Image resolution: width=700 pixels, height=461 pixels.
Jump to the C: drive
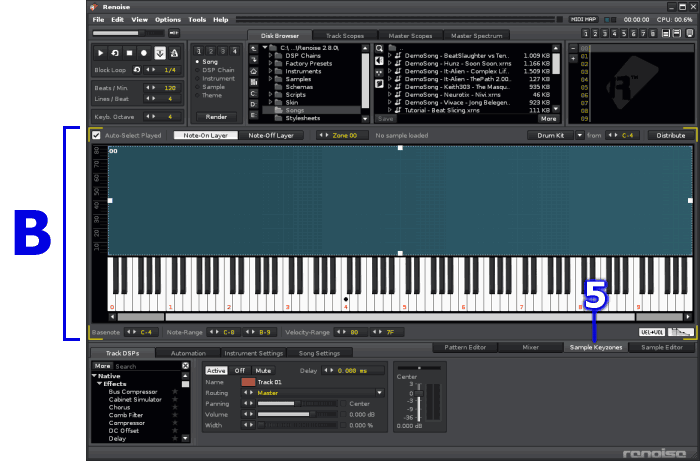tap(254, 93)
